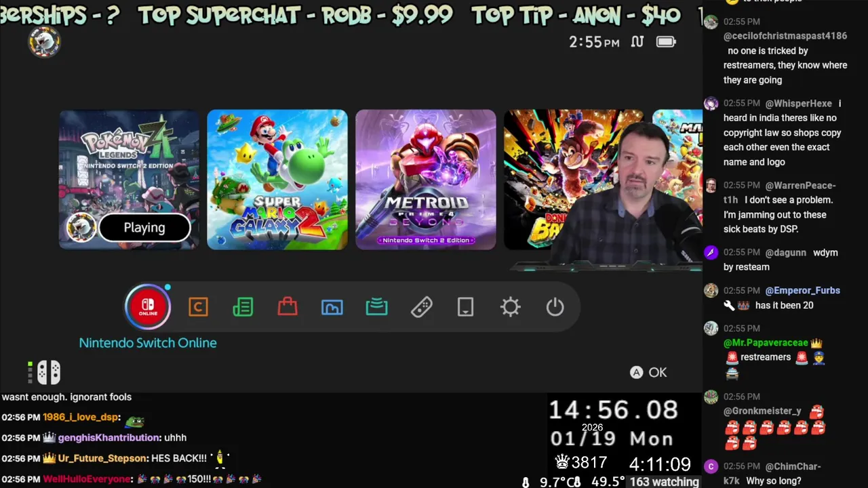This screenshot has width=868, height=488.
Task: Select the Metroid Prime 4 Beyond tile
Action: coord(426,180)
